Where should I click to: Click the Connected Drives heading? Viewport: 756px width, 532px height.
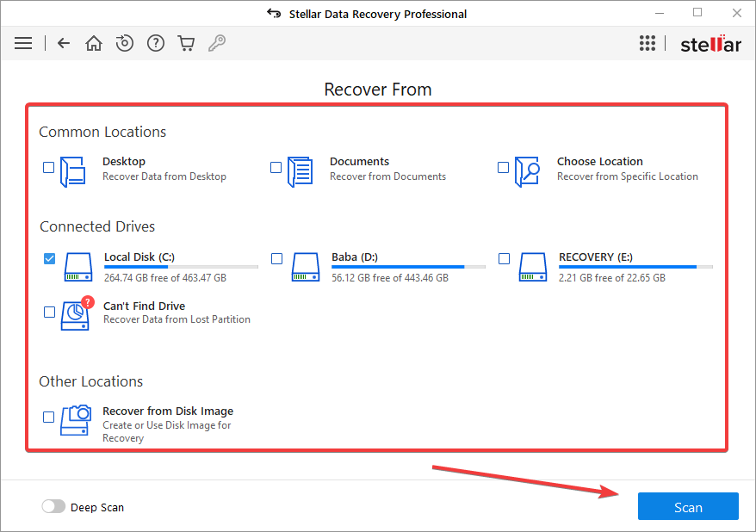(x=97, y=226)
